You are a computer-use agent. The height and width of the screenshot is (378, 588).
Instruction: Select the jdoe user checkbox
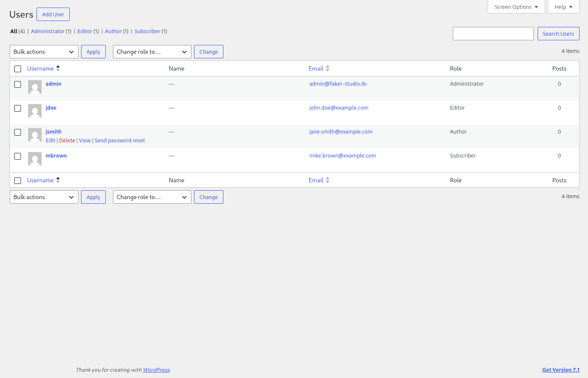pos(18,108)
